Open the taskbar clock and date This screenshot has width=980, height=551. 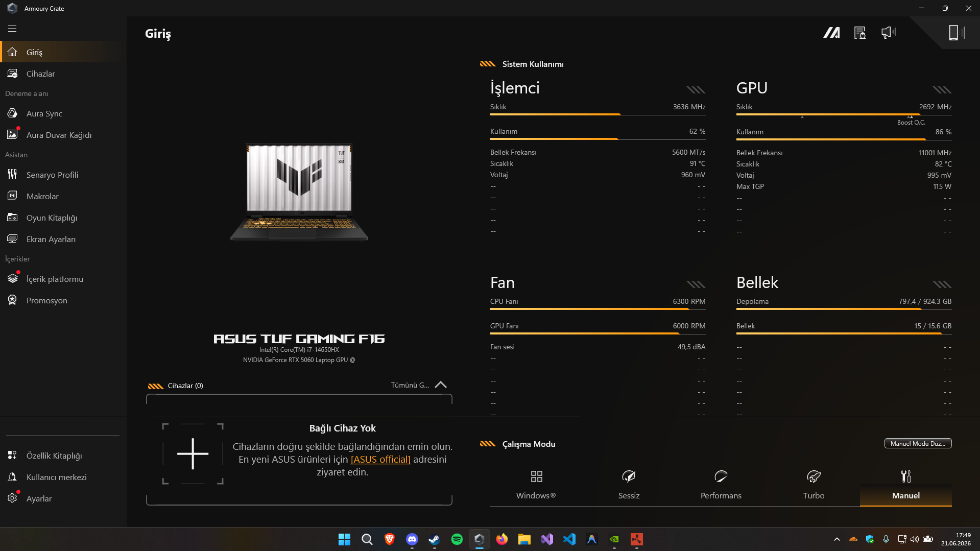956,539
